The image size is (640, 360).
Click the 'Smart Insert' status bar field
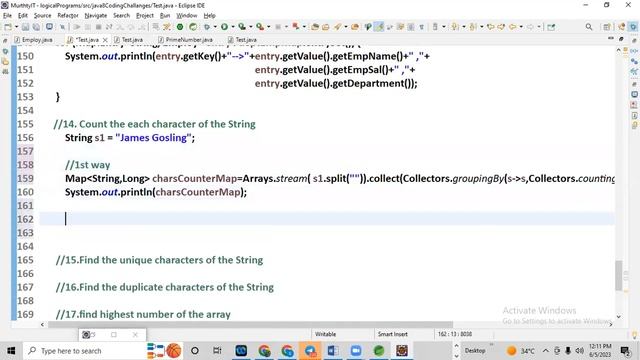click(x=393, y=334)
